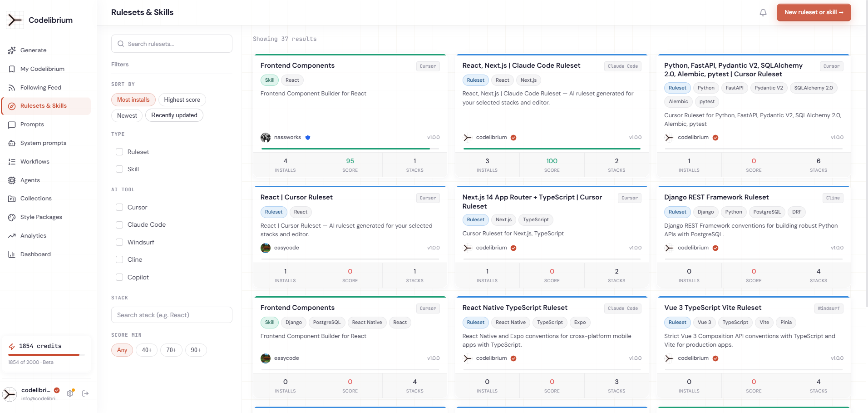Screen dimensions: 868x413
Task: Click score bar on nassworks Frontend Components
Action: click(x=350, y=149)
